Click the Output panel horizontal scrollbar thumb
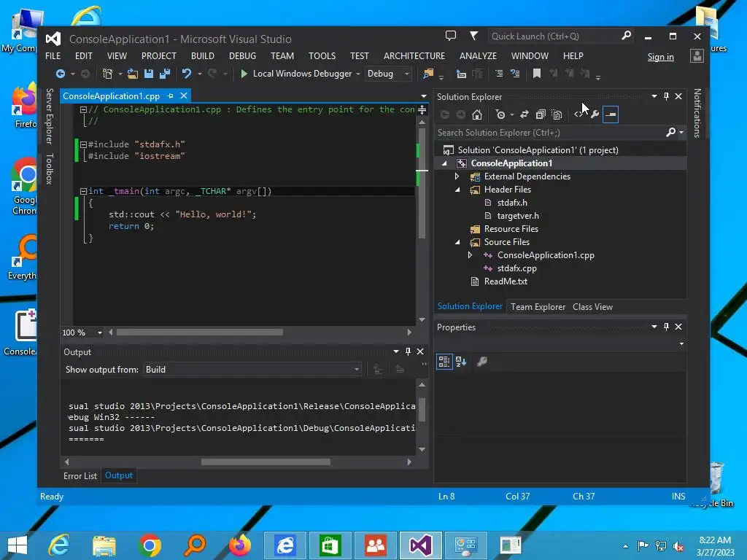This screenshot has height=560, width=747. click(x=266, y=462)
